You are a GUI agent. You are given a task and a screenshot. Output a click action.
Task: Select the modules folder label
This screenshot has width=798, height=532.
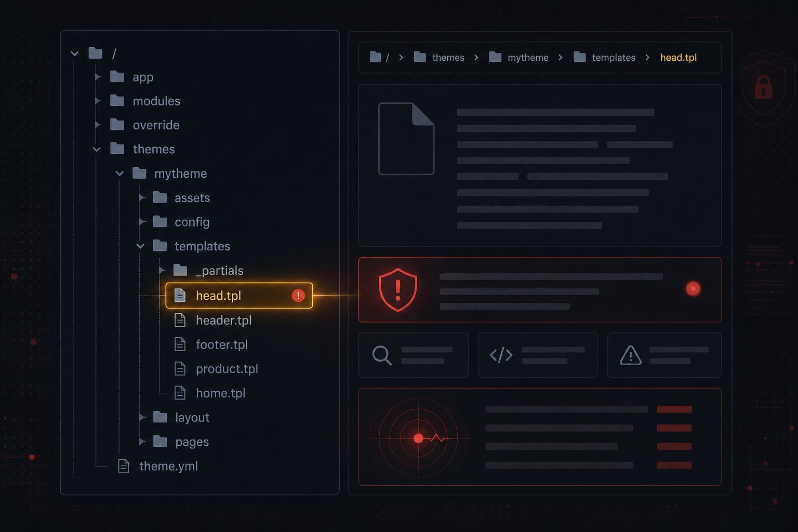tap(156, 101)
